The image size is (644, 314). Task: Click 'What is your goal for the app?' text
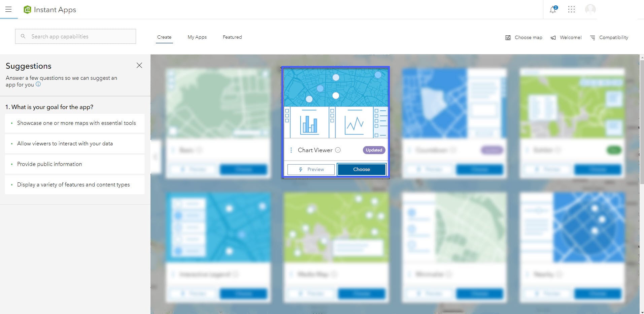coord(49,107)
